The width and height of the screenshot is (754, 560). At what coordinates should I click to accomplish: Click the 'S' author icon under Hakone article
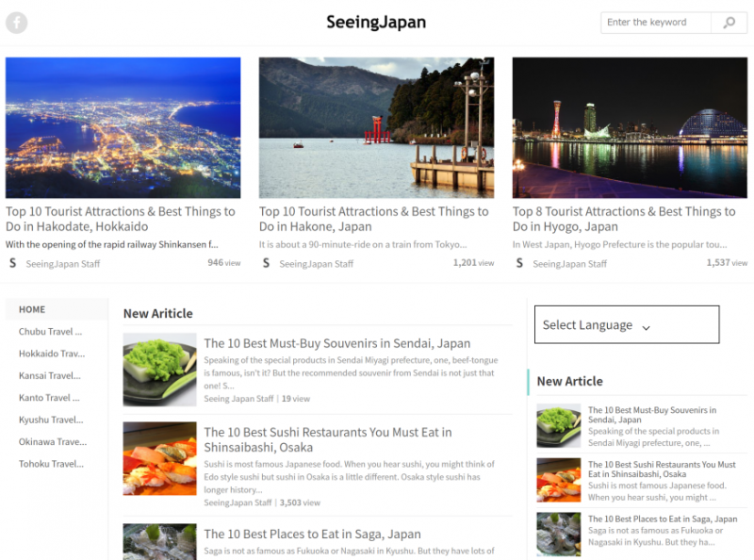pos(266,263)
